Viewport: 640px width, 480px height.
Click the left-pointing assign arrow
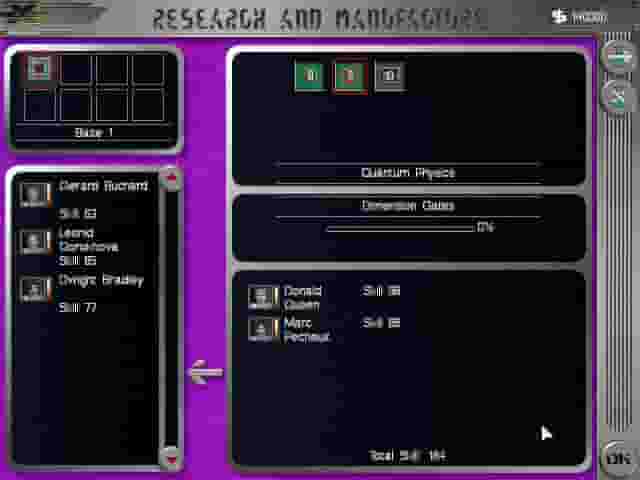pyautogui.click(x=205, y=373)
